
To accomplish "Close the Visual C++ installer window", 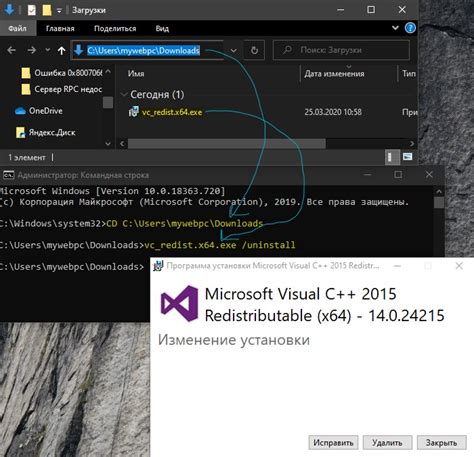I will 459,266.
